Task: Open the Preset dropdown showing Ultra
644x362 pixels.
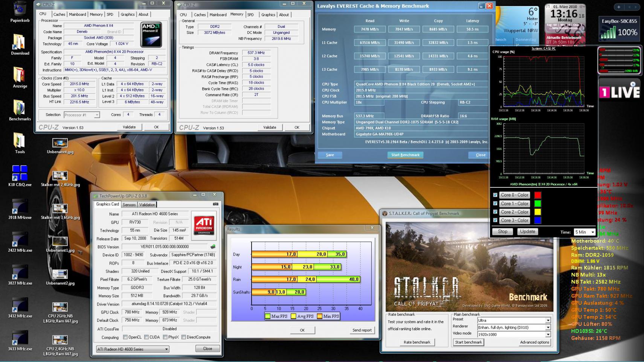Action: 514,320
